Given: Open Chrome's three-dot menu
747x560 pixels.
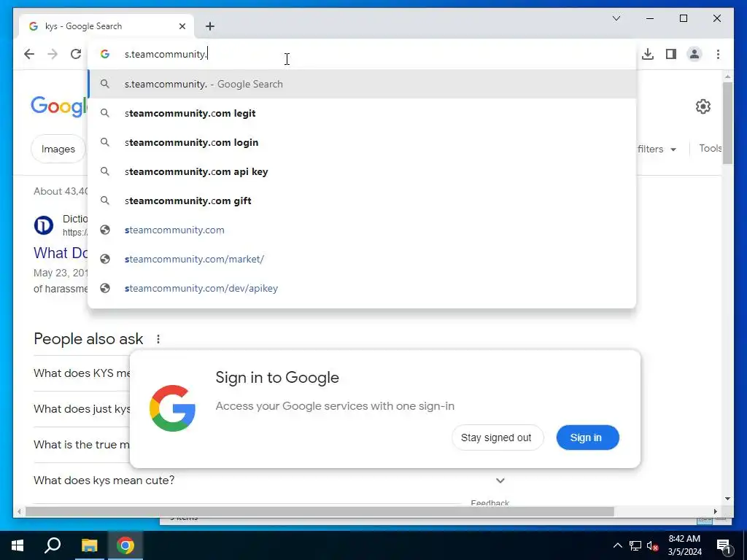Looking at the screenshot, I should 718,54.
